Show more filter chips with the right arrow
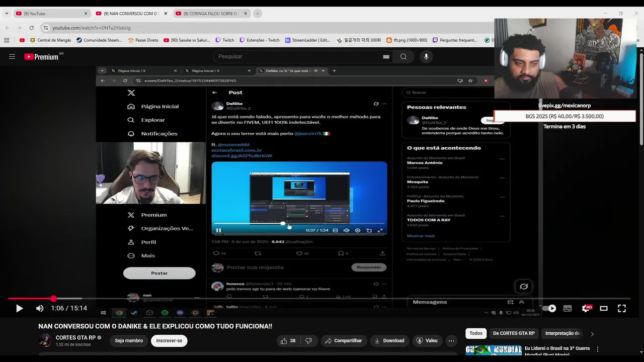This screenshot has height=362, width=644. (592, 333)
